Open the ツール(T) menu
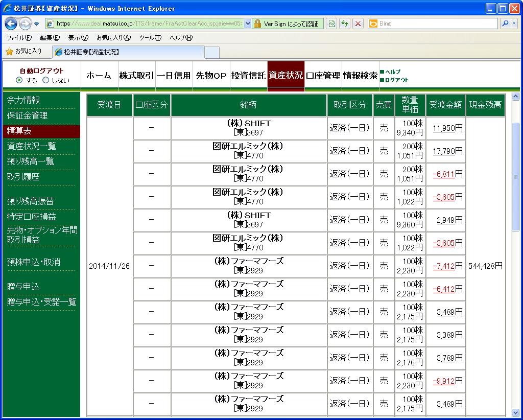 [x=150, y=38]
